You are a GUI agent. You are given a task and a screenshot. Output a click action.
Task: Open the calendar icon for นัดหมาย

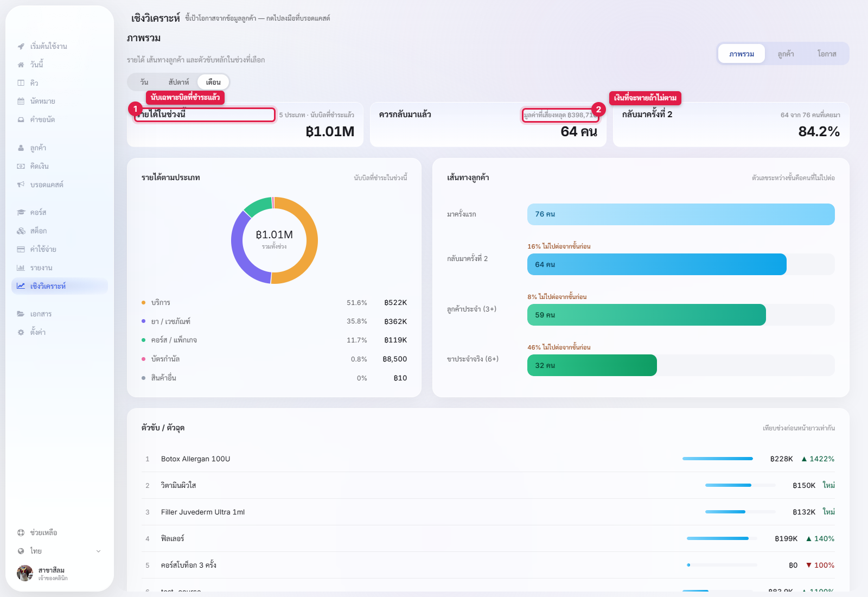point(21,101)
